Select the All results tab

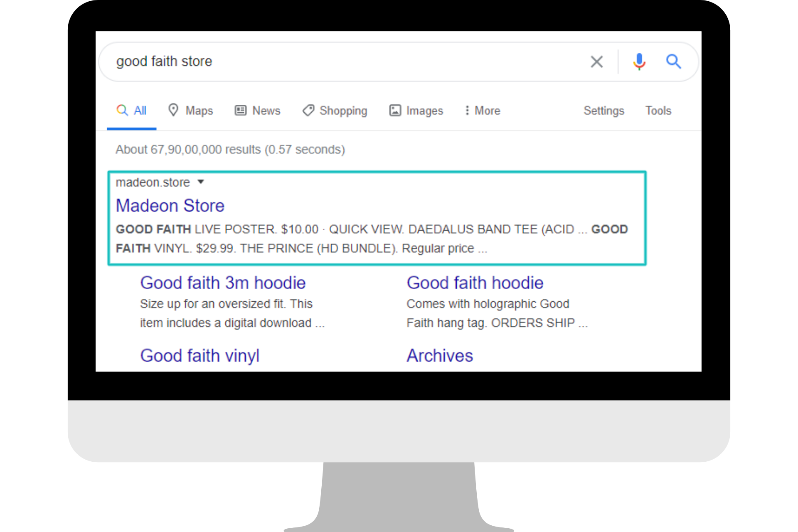point(131,111)
